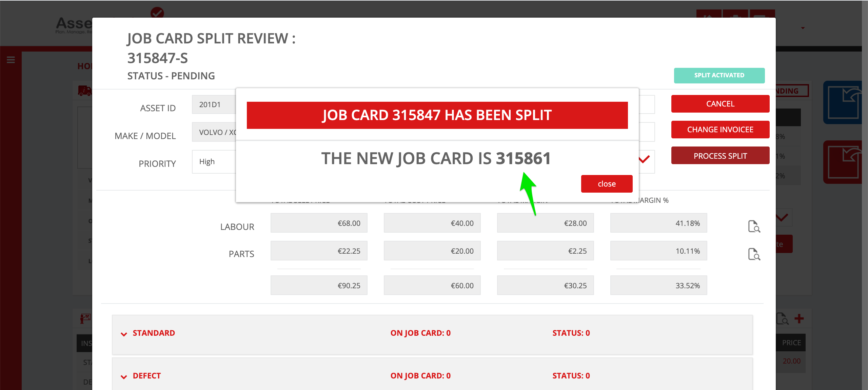Open the chevron dropdown in background page

(x=783, y=217)
